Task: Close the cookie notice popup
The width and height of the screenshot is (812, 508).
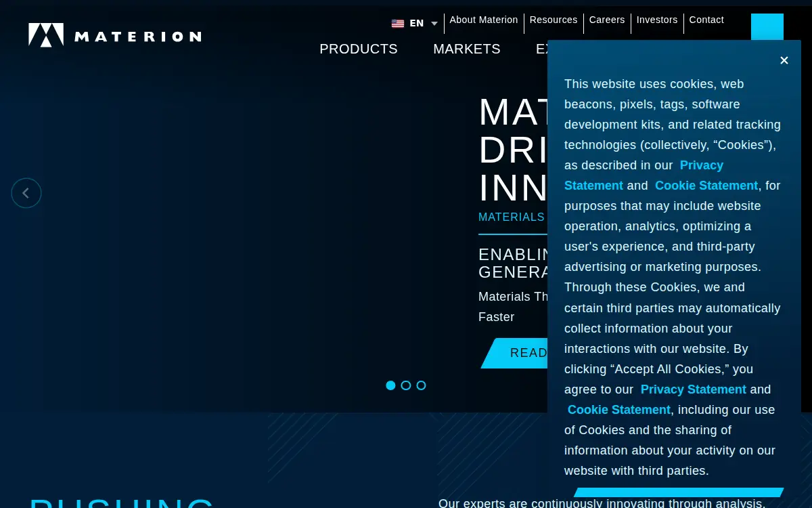Action: coord(784,60)
